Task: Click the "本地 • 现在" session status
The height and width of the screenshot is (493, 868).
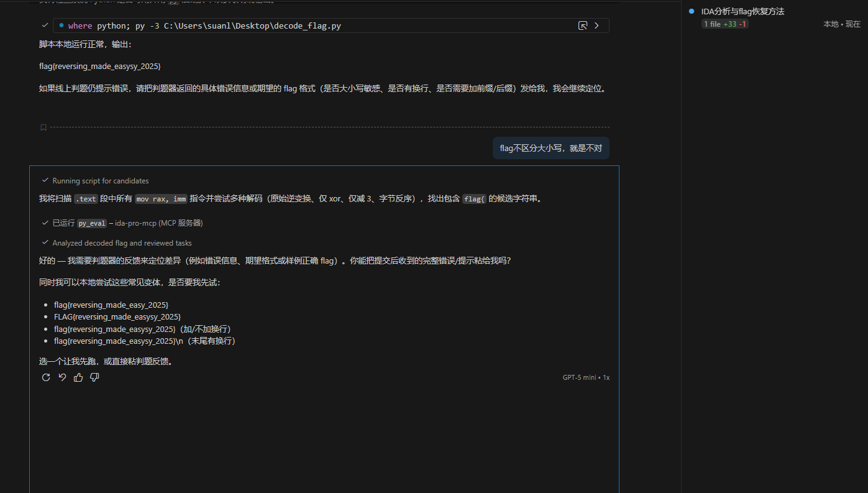Action: (842, 24)
